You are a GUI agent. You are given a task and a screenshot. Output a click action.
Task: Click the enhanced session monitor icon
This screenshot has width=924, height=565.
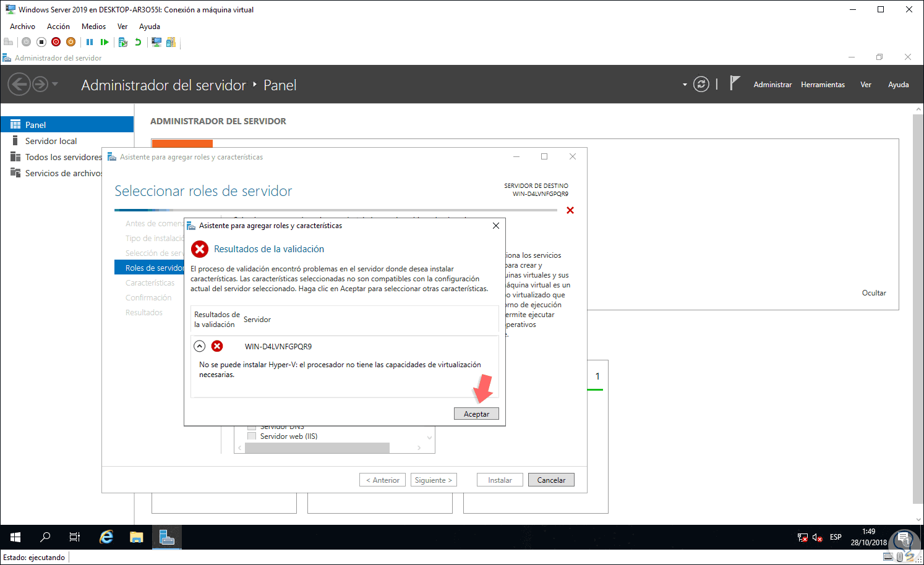[x=156, y=42]
